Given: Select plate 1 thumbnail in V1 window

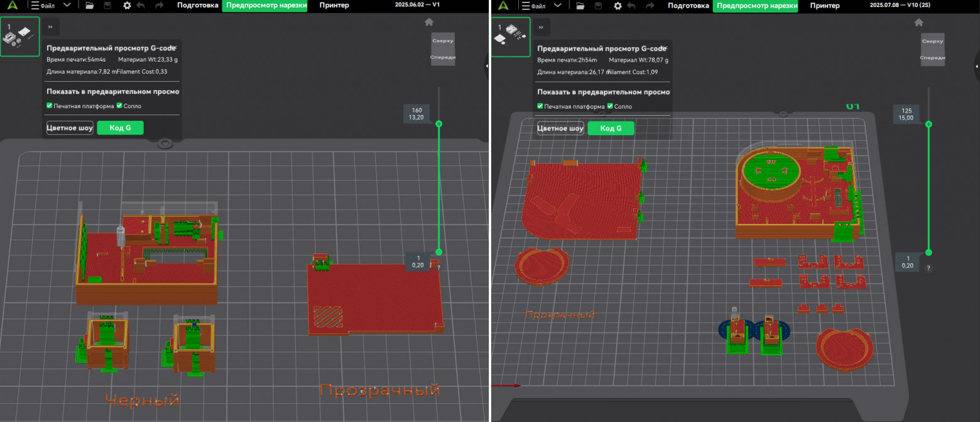Looking at the screenshot, I should coord(19,36).
